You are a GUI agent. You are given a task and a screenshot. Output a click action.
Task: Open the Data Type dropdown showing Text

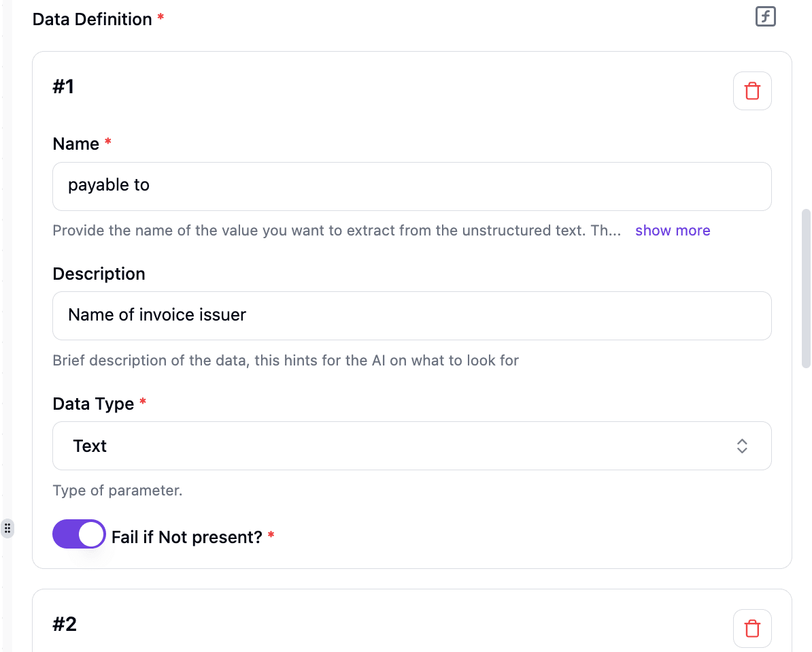(411, 446)
